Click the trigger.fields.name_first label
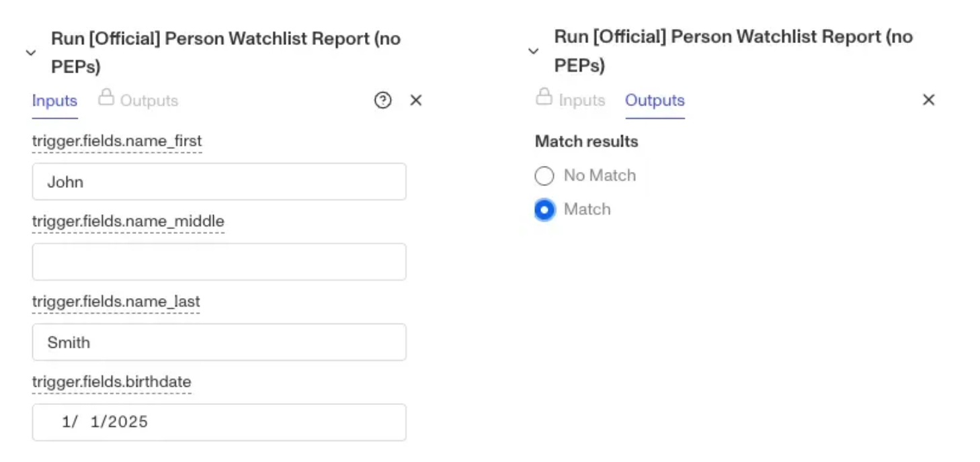 point(117,141)
